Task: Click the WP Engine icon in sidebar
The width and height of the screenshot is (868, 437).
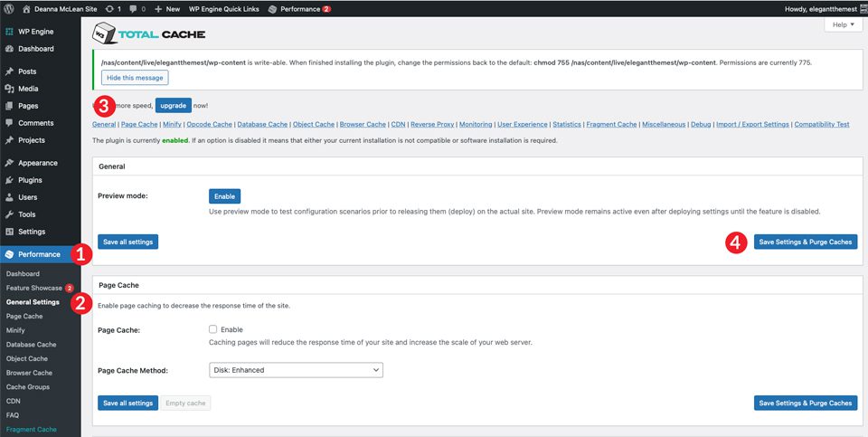Action: tap(9, 32)
